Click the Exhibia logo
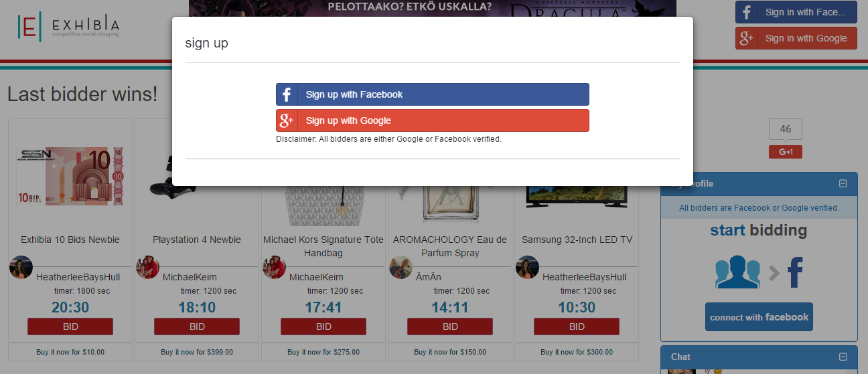The width and height of the screenshot is (868, 374). point(69,27)
